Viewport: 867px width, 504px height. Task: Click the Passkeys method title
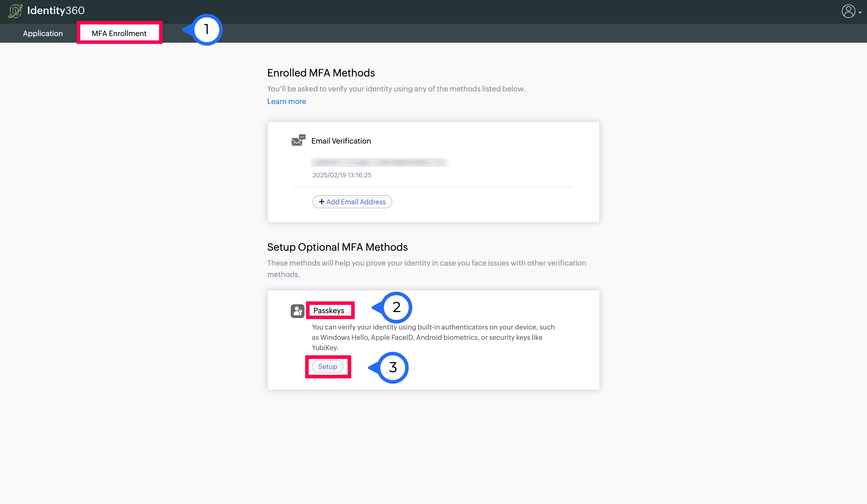click(x=329, y=310)
